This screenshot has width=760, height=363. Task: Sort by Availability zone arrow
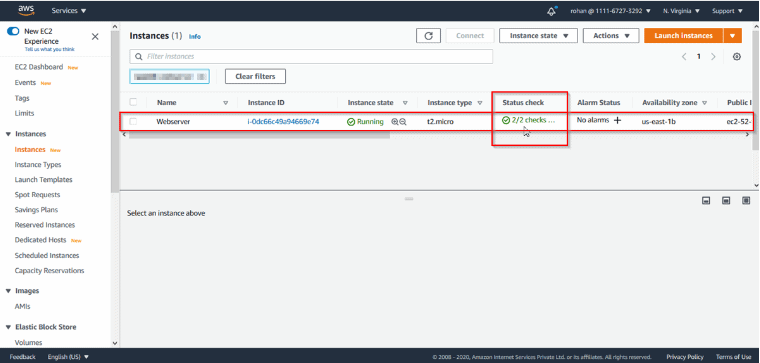[x=704, y=103]
